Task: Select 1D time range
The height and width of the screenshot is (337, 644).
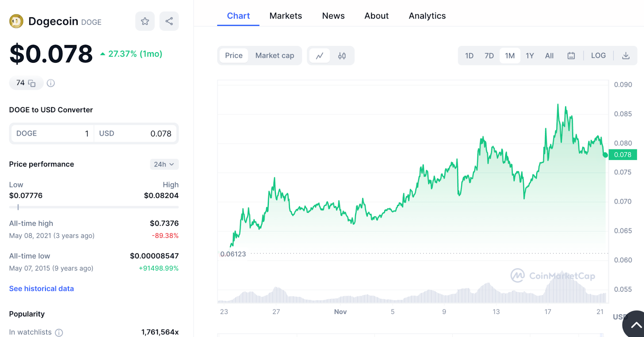Action: tap(469, 56)
